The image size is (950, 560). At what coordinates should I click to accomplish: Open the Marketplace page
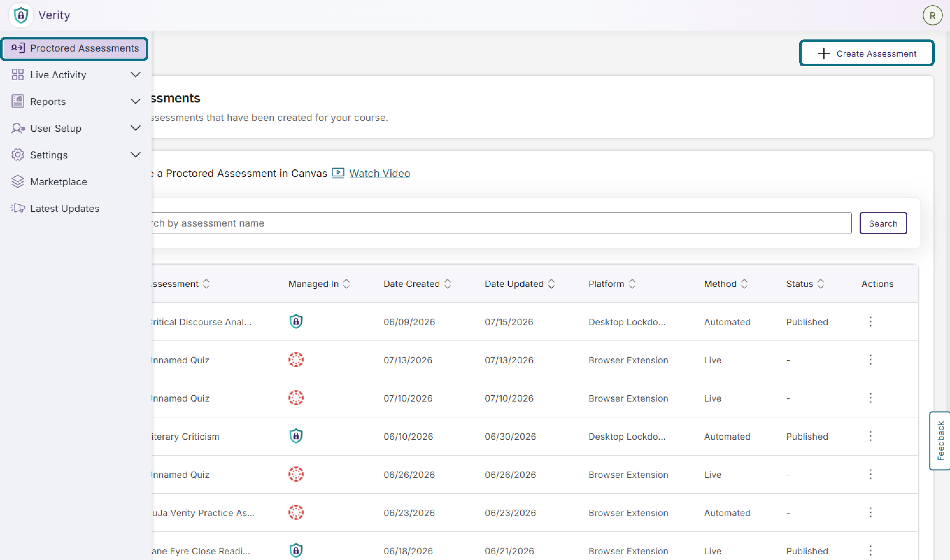(59, 181)
